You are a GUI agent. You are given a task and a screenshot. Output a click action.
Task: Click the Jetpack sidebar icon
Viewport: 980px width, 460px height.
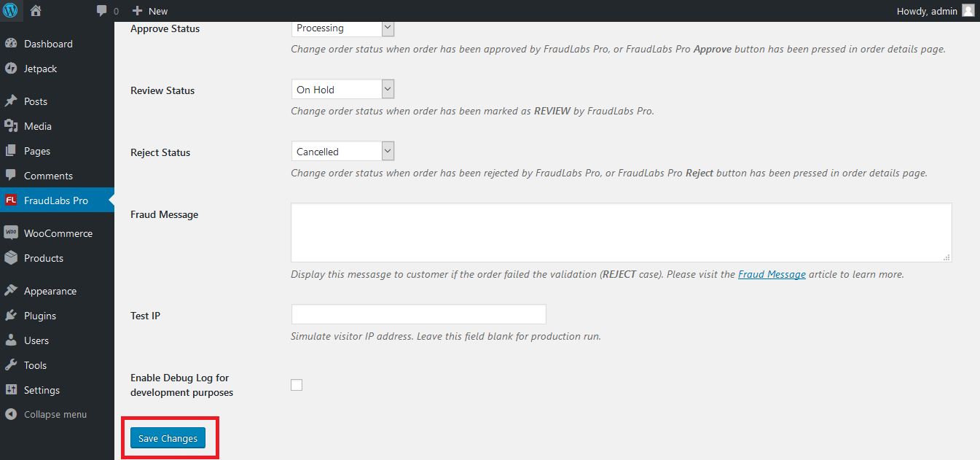point(11,69)
